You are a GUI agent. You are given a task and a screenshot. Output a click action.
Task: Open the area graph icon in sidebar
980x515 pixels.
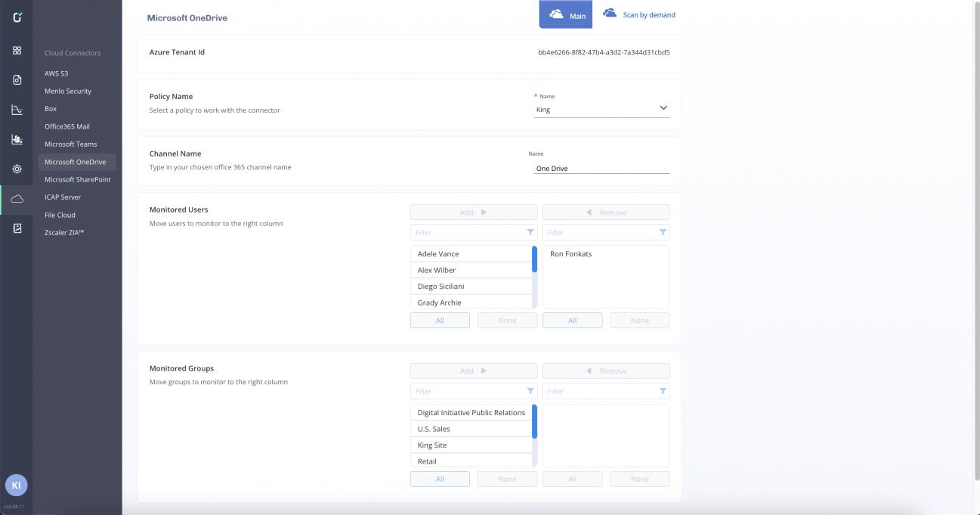17,139
